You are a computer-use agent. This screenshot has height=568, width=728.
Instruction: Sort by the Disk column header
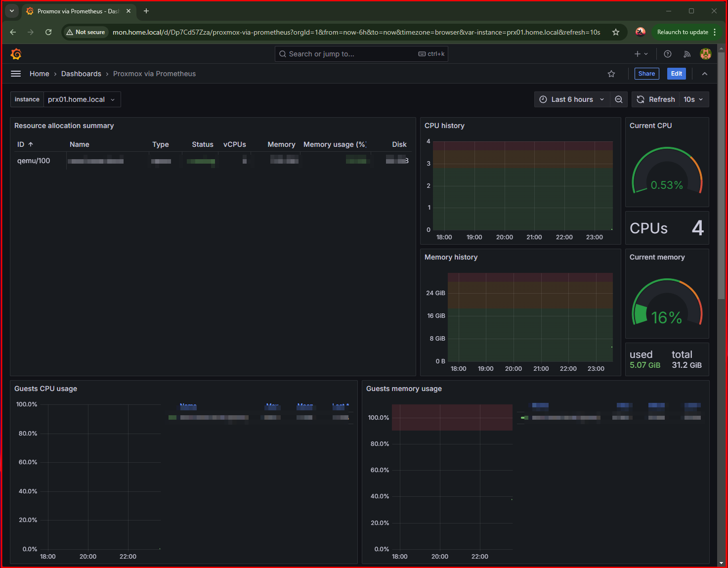tap(399, 144)
